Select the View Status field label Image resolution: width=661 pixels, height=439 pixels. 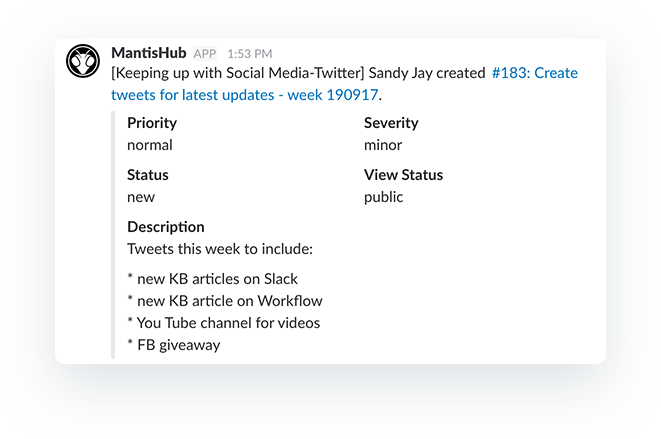point(403,175)
